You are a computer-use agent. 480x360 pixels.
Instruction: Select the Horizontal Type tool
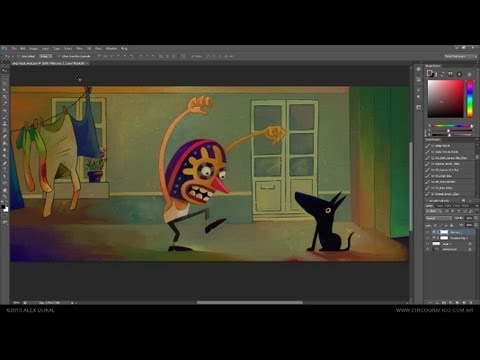[x=5, y=170]
